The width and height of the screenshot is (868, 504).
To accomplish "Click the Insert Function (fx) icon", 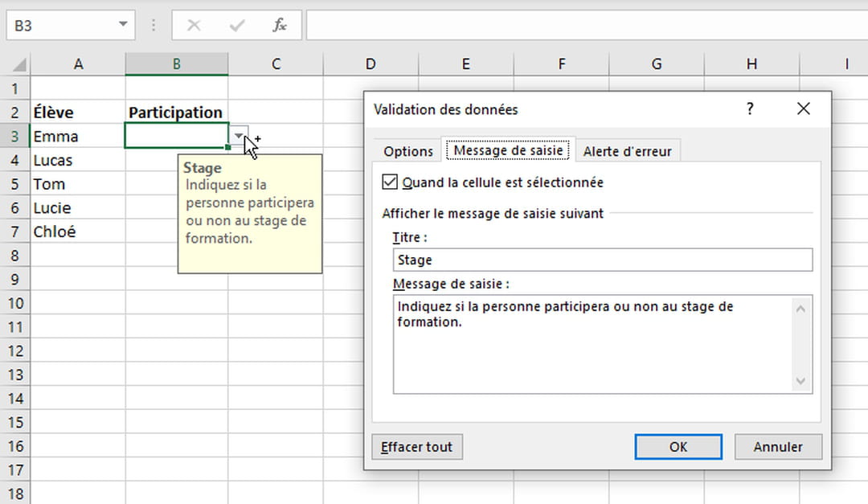I will tap(279, 24).
